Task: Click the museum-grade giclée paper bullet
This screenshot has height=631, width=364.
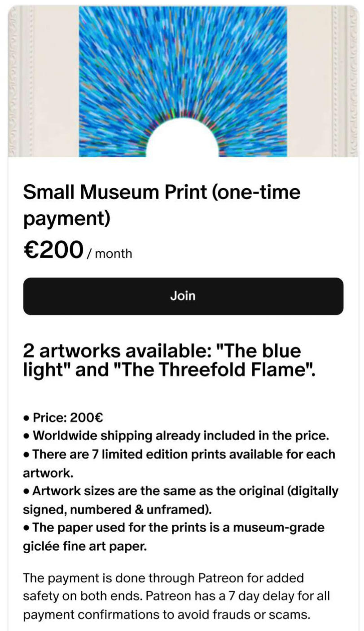Action: click(x=178, y=527)
